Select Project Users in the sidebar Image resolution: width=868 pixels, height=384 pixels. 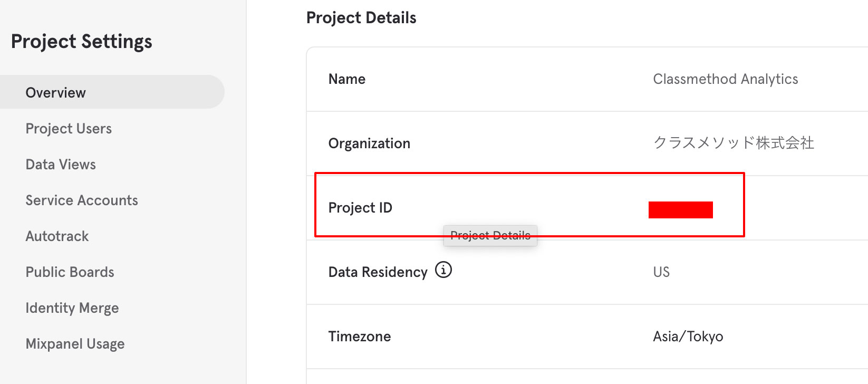pyautogui.click(x=68, y=128)
